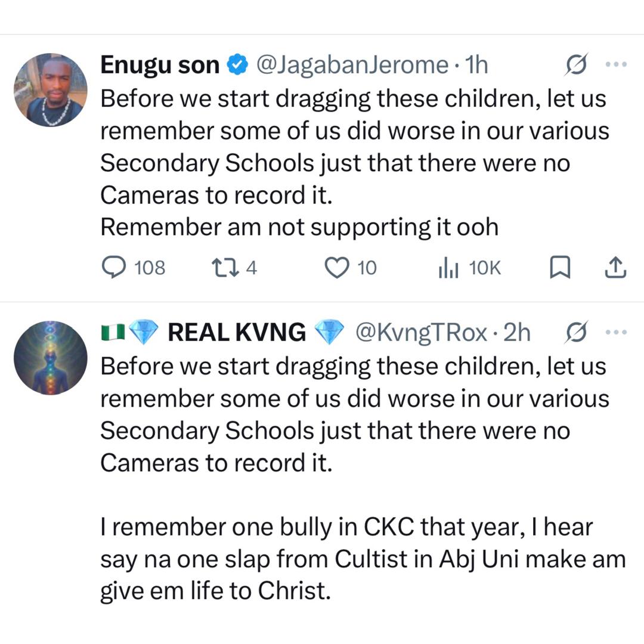Viewport: 644px width, 644px height.
Task: Share the Enugu son tweet
Action: (x=615, y=268)
